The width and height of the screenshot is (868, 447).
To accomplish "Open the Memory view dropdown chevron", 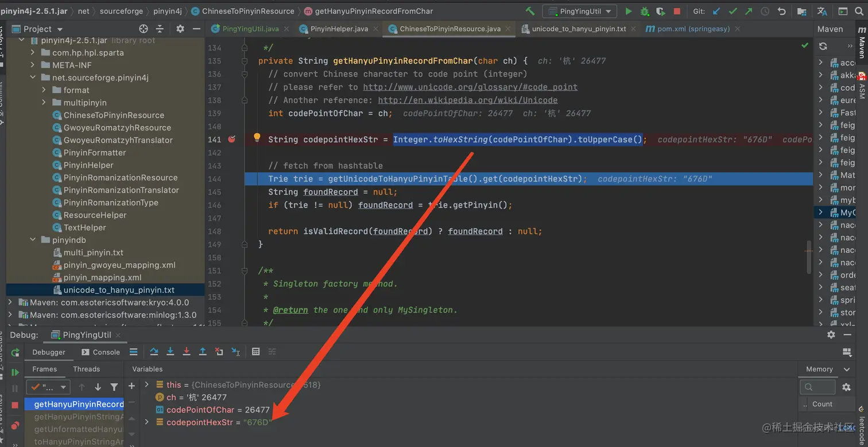I will (x=847, y=369).
